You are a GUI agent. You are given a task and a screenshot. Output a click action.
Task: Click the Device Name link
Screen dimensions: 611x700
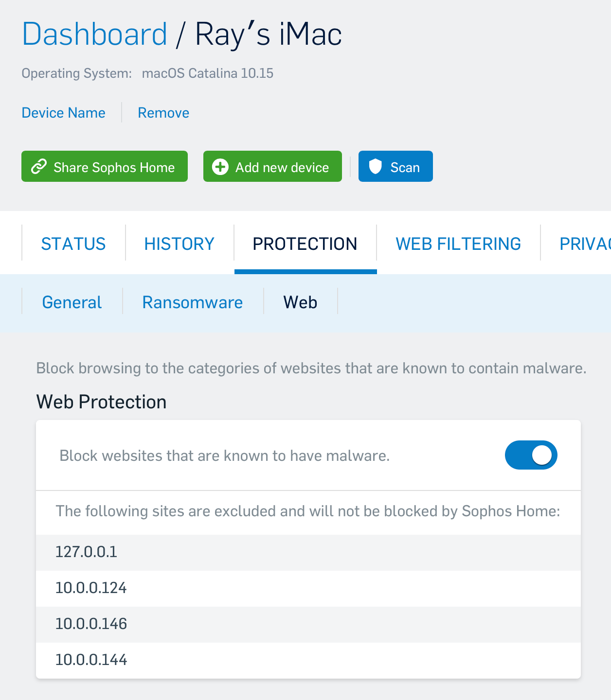pos(64,113)
